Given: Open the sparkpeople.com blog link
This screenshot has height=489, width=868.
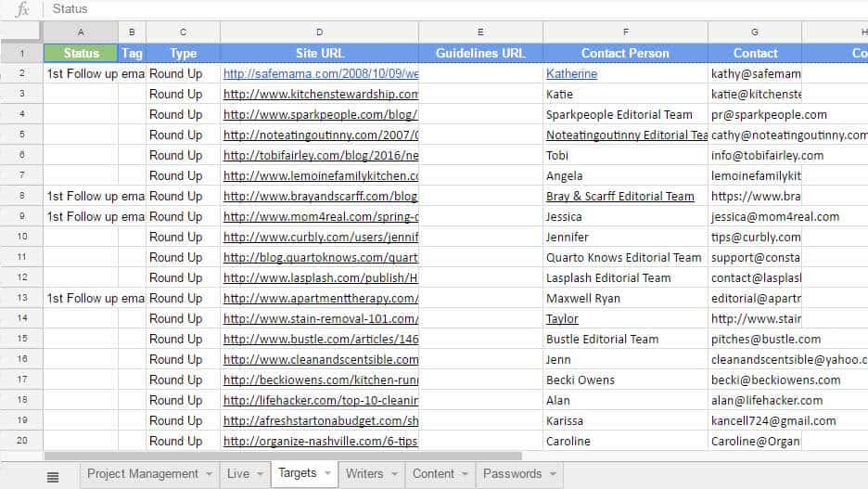Looking at the screenshot, I should coord(321,115).
